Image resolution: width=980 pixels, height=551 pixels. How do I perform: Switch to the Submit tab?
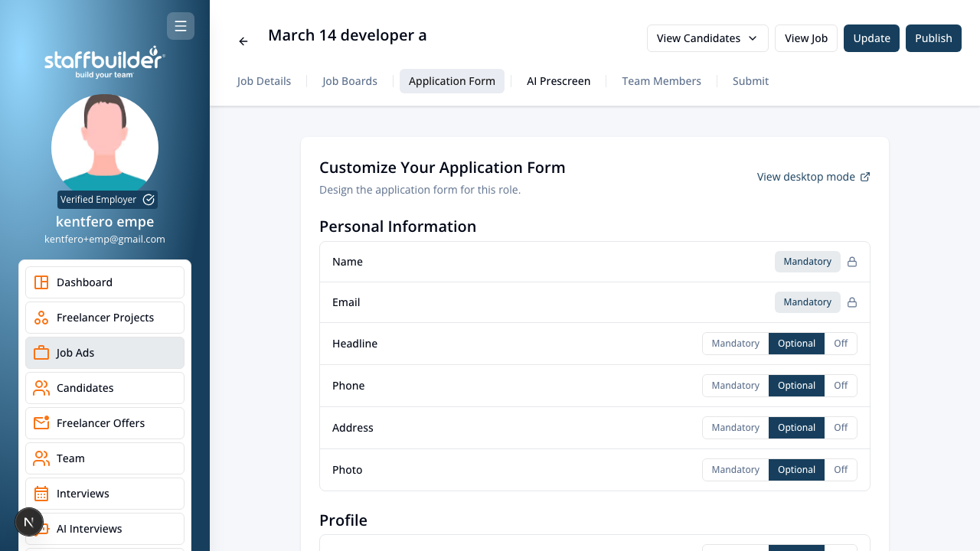click(750, 81)
